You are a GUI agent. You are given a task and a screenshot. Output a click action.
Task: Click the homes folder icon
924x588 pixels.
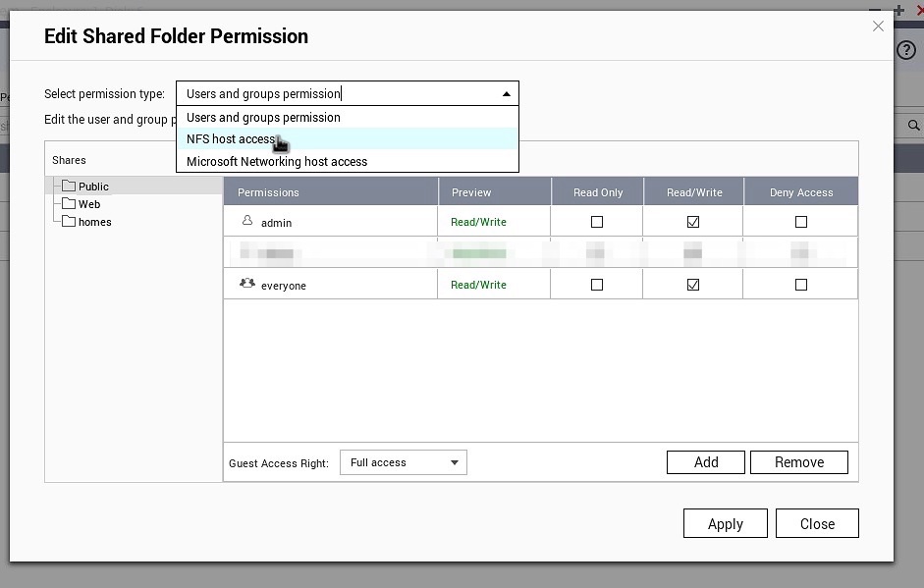pos(69,222)
